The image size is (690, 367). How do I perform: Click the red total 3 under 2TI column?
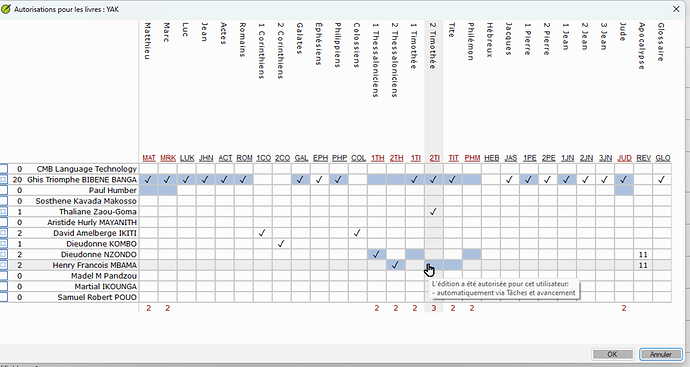(x=434, y=308)
